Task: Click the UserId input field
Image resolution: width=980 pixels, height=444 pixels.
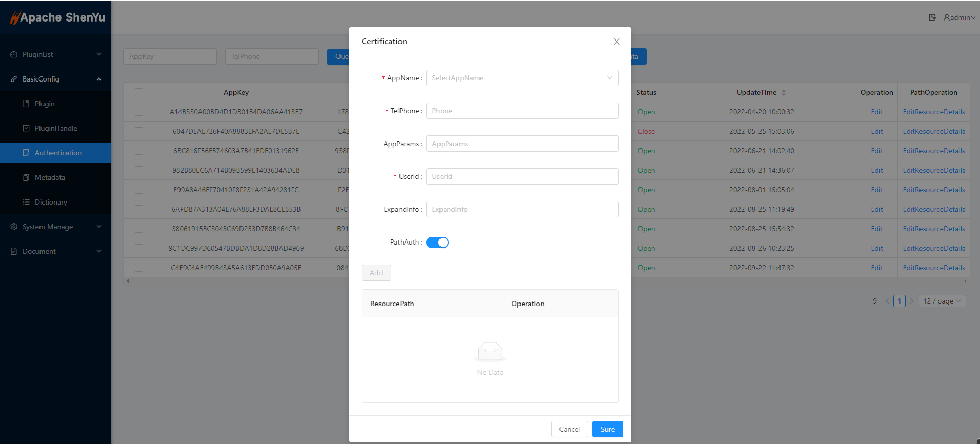Action: [x=522, y=176]
